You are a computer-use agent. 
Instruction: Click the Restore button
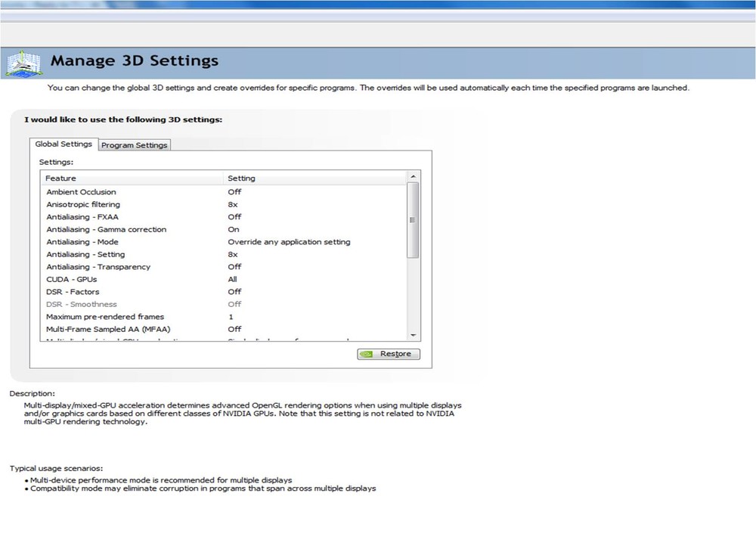[x=389, y=354]
